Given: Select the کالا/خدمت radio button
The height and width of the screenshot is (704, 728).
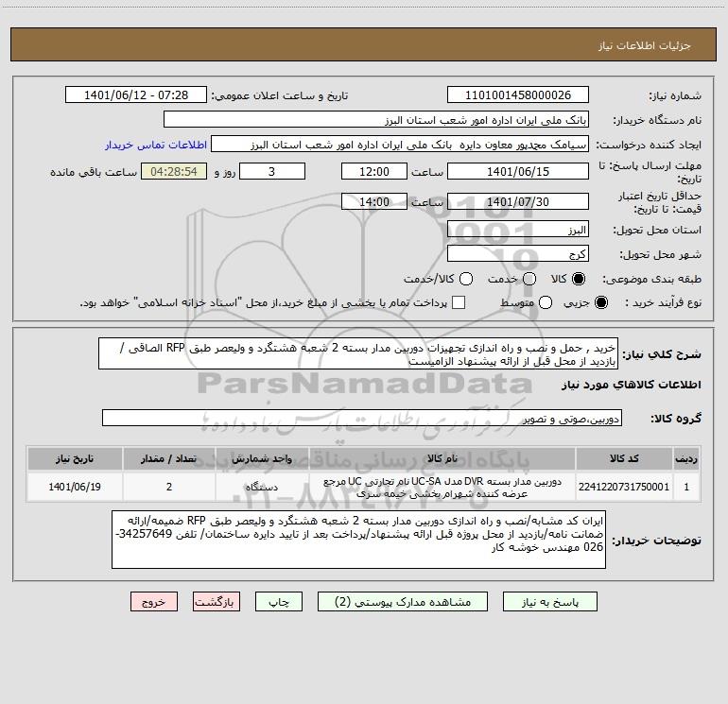Looking at the screenshot, I should (466, 279).
